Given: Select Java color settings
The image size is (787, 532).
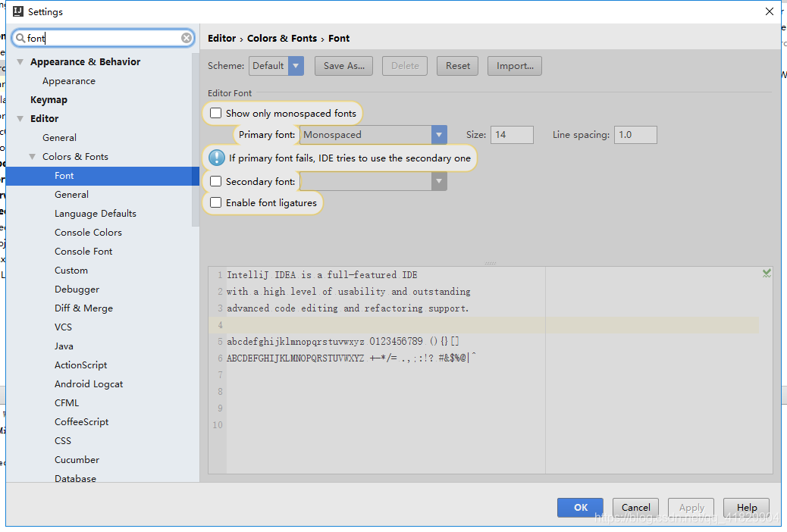Looking at the screenshot, I should click(64, 346).
